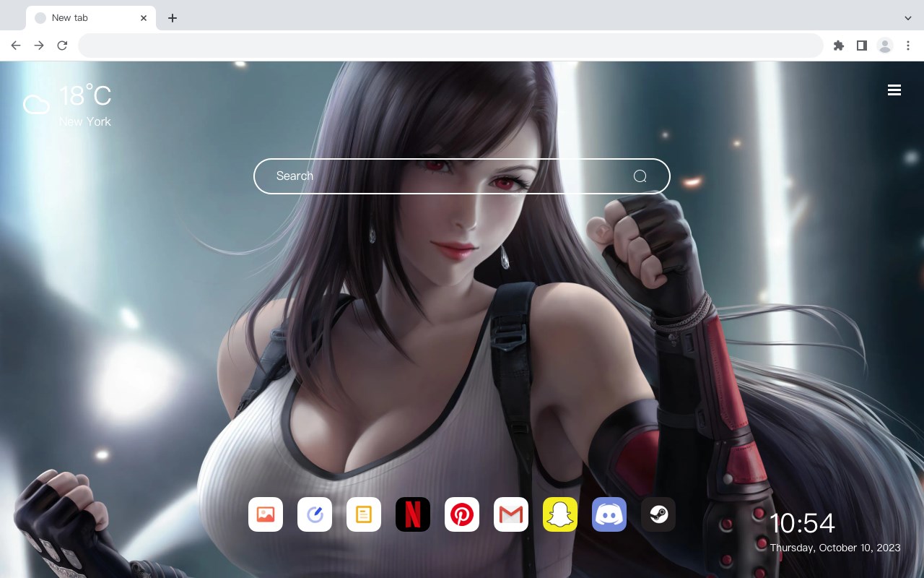924x578 pixels.
Task: Open a new browser tab with plus button
Action: click(x=172, y=18)
